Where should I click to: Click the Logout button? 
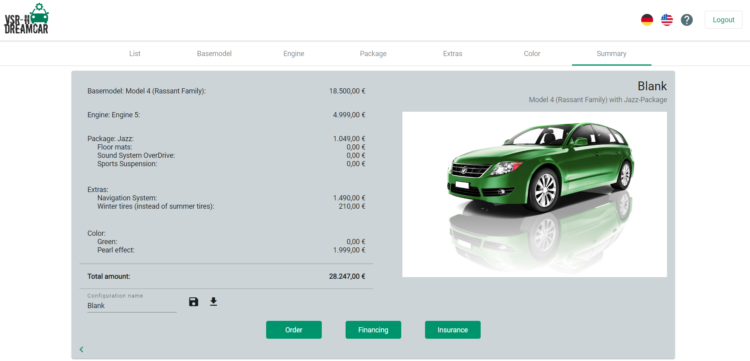[723, 20]
